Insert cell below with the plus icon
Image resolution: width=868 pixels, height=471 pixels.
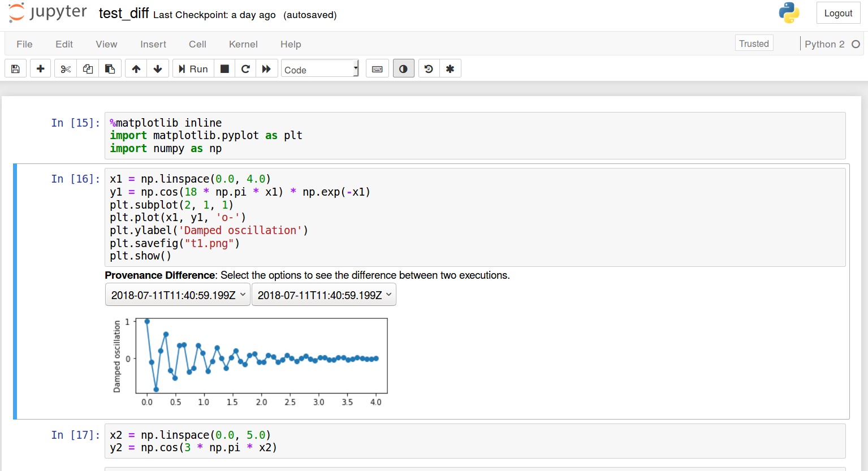coord(40,69)
